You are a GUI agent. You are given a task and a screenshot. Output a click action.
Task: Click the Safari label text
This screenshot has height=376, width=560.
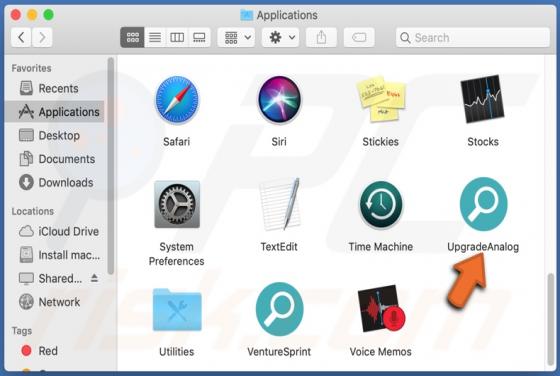(176, 142)
